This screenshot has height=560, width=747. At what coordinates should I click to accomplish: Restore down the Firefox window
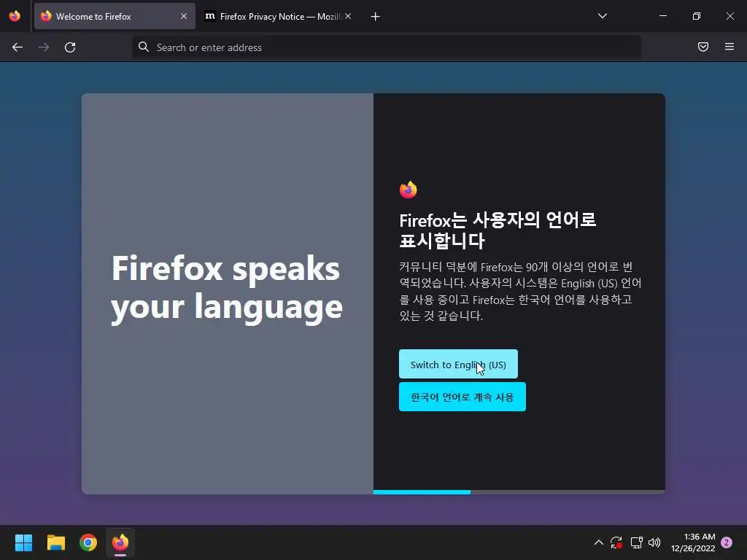pos(697,16)
